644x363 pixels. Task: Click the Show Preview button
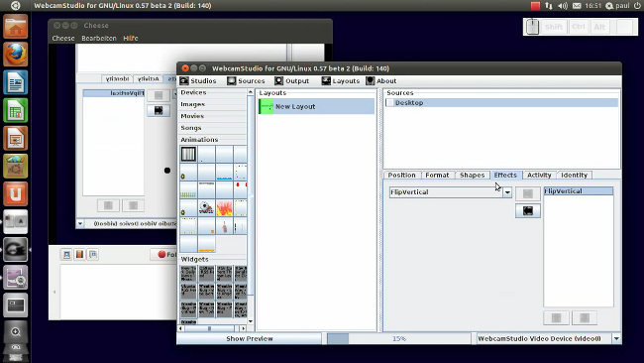click(249, 339)
